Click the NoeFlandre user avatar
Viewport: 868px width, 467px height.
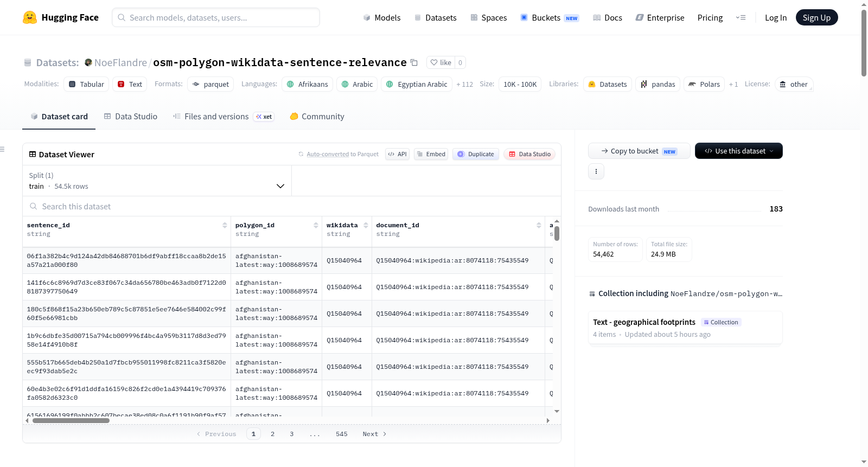(x=88, y=62)
